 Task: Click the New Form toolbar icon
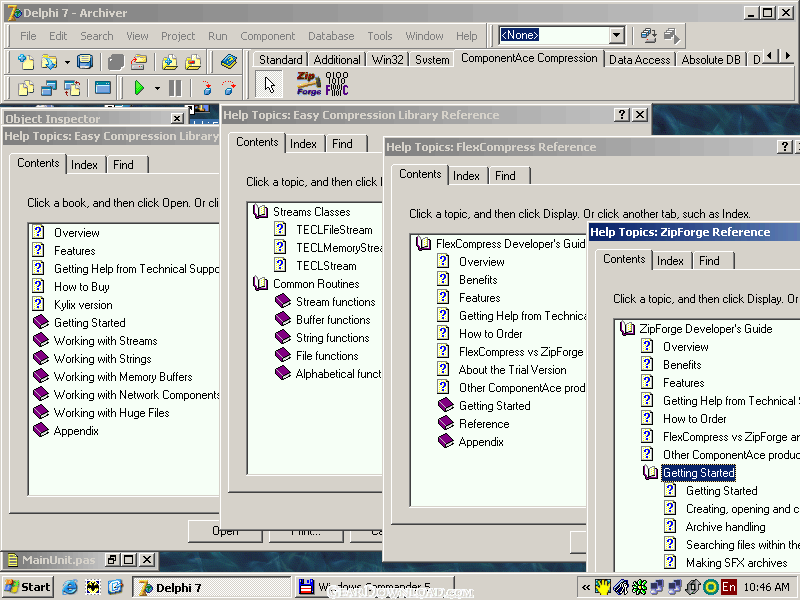click(103, 88)
